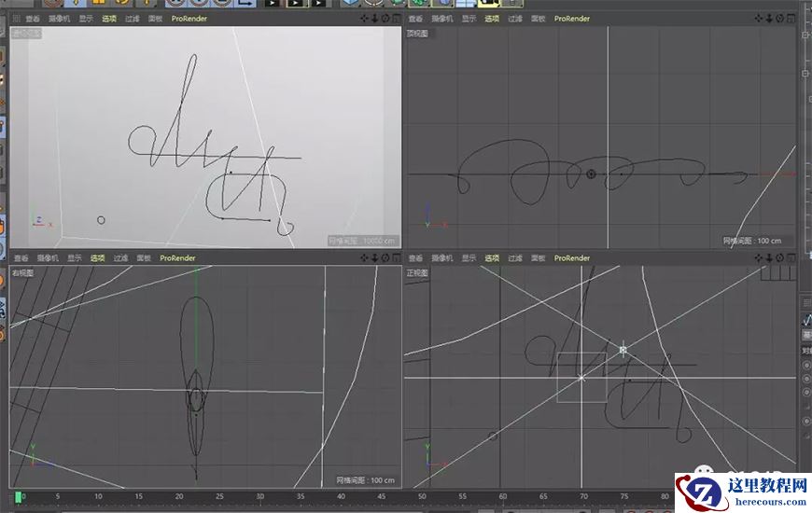Select the pan icon in 顶视图 viewport header
The width and height of the screenshot is (812, 513).
(759, 18)
